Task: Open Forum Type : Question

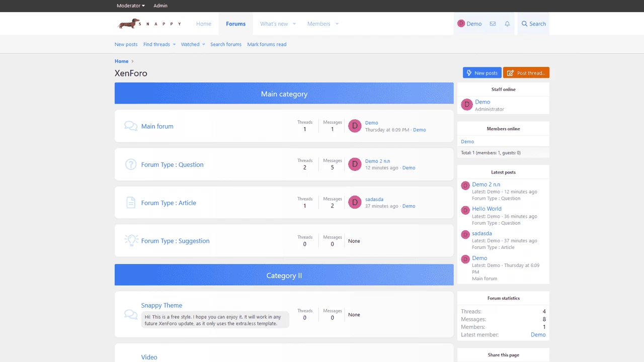Action: pos(173,164)
